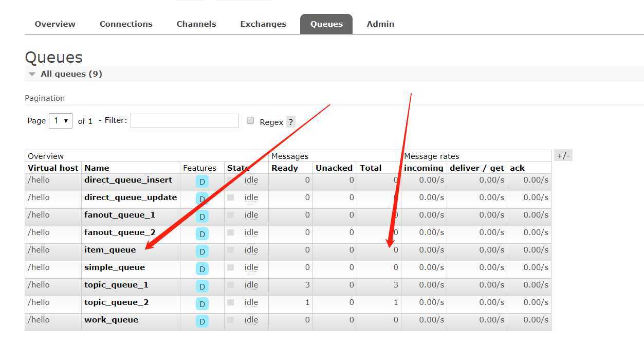Viewport: 644px width, 342px height.
Task: Click the D feature badge for topic_queue_2
Action: (x=202, y=304)
